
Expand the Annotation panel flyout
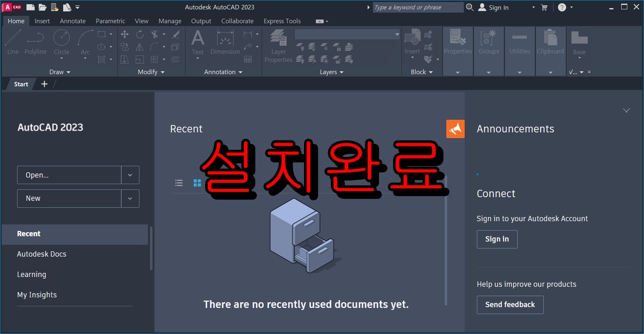coord(223,72)
